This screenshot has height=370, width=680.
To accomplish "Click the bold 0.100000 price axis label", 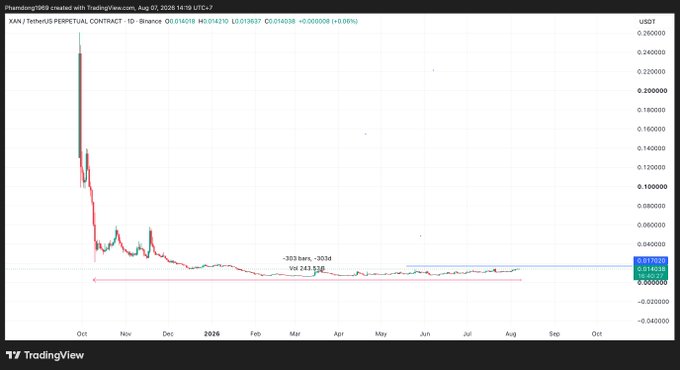I will click(x=652, y=187).
